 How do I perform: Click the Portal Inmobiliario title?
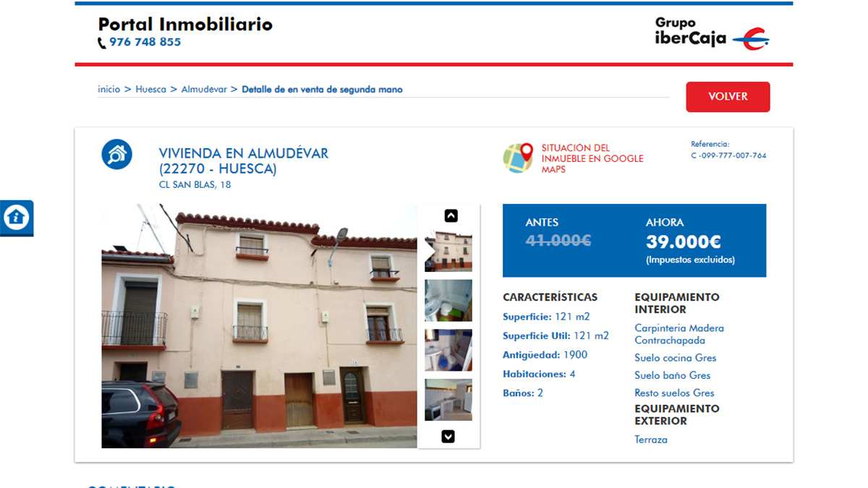click(185, 25)
